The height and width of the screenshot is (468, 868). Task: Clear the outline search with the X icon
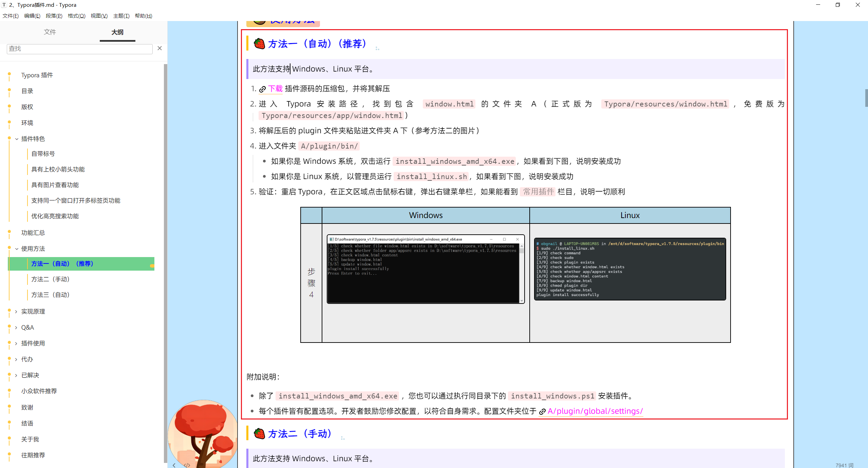click(x=159, y=48)
